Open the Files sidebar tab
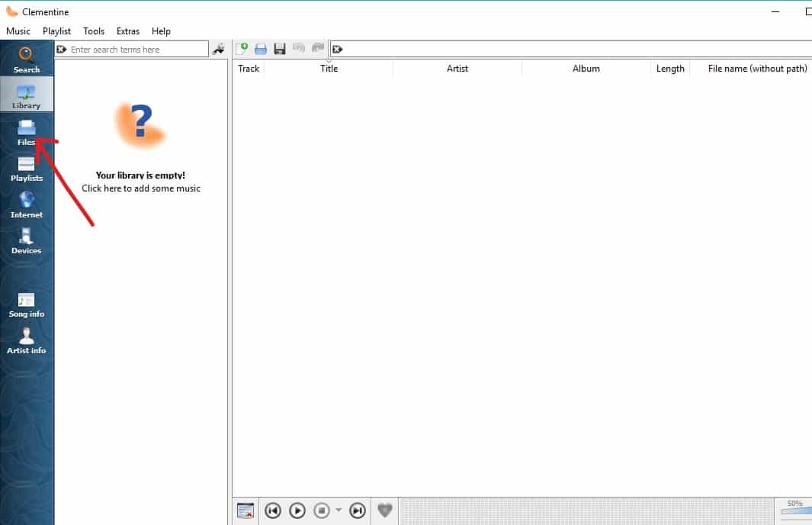 [x=27, y=132]
